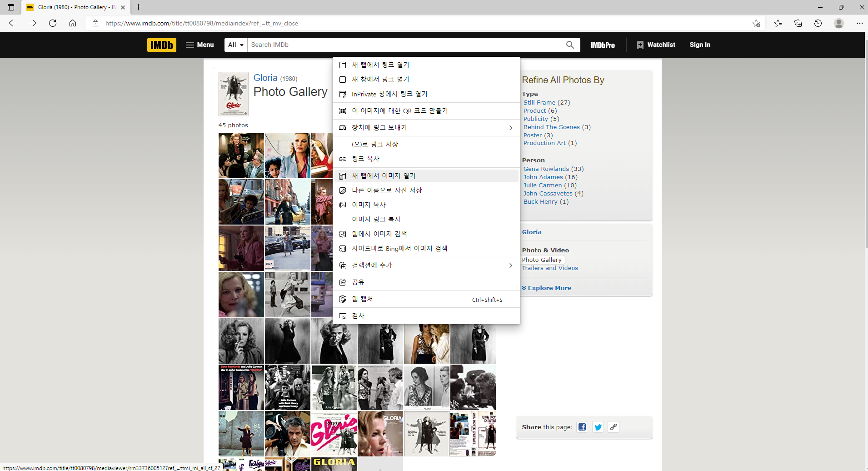Filter by Product type
The image size is (868, 471).
(x=534, y=111)
